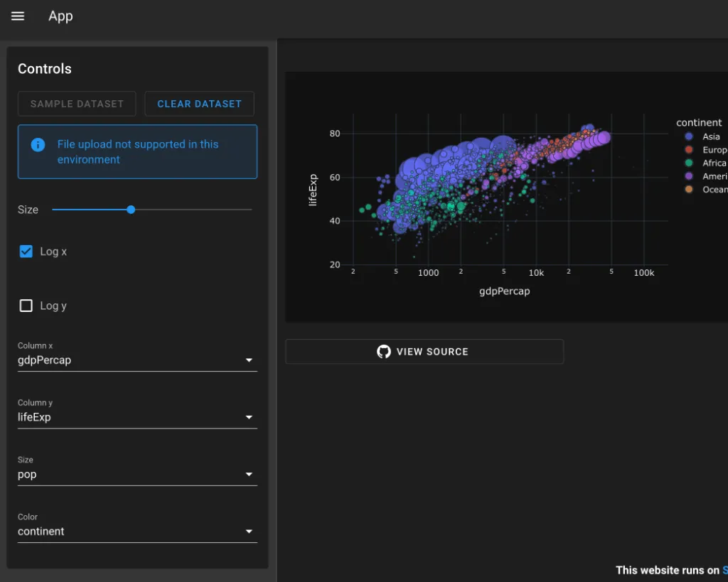This screenshot has width=728, height=582.
Task: Enable the Log y checkbox
Action: coord(26,306)
